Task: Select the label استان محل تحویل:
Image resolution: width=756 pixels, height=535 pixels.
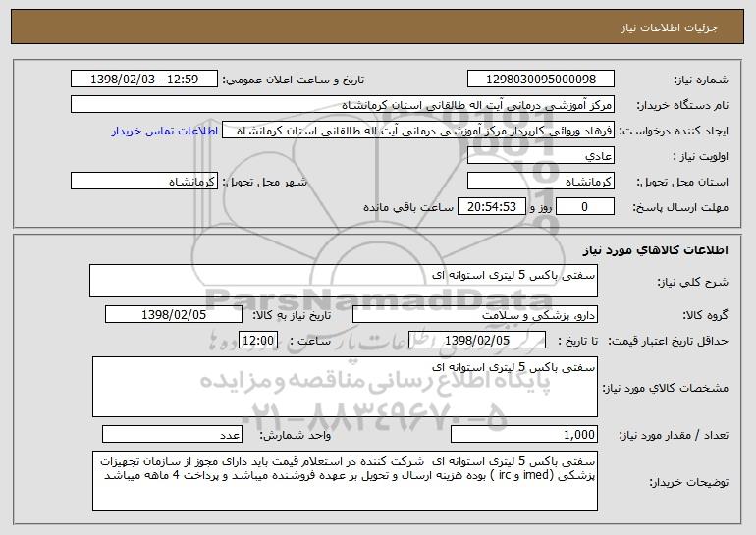Action: (682, 183)
